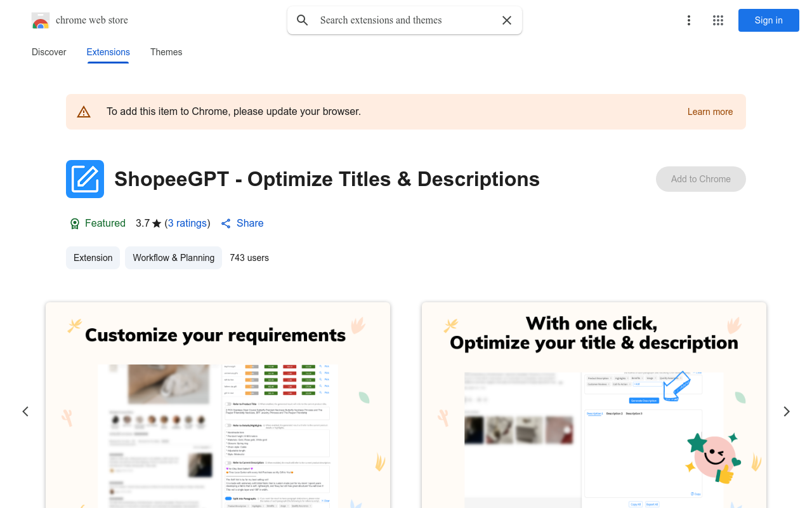Click the chrome web store title text

(x=92, y=20)
